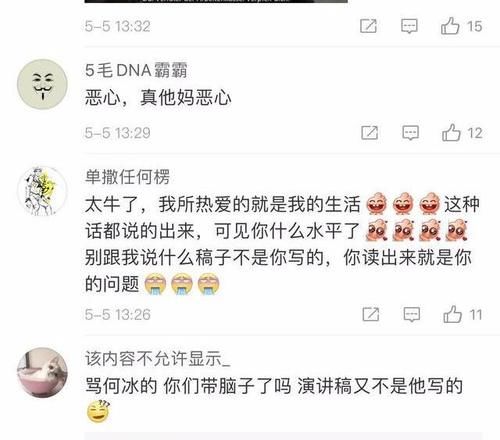This screenshot has width=500, height=440.
Task: Repost the comment posted at 5-5 13:32
Action: click(368, 26)
